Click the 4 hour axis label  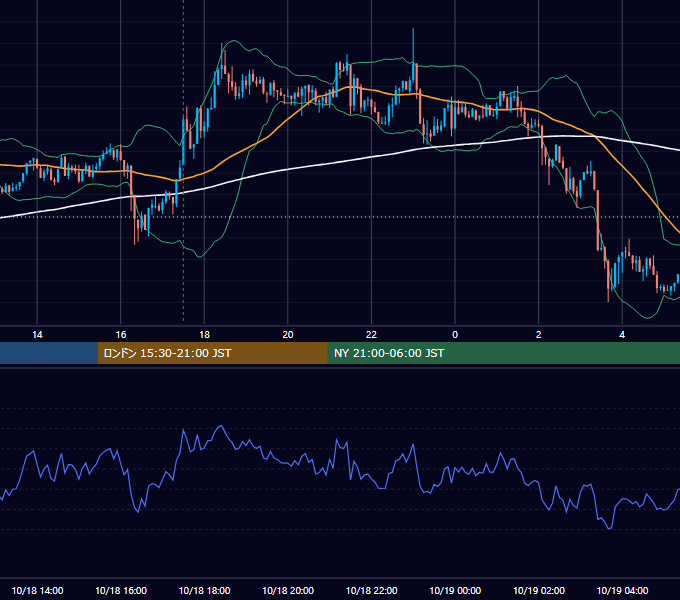[622, 335]
